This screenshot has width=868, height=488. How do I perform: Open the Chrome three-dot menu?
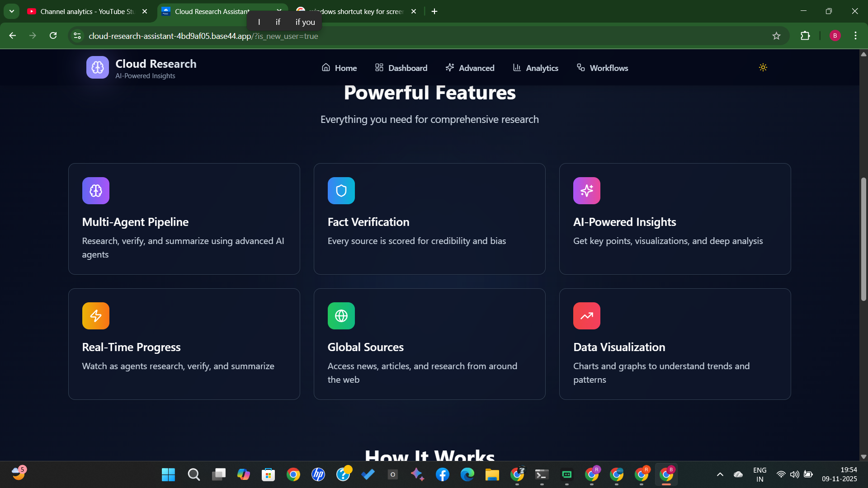855,36
